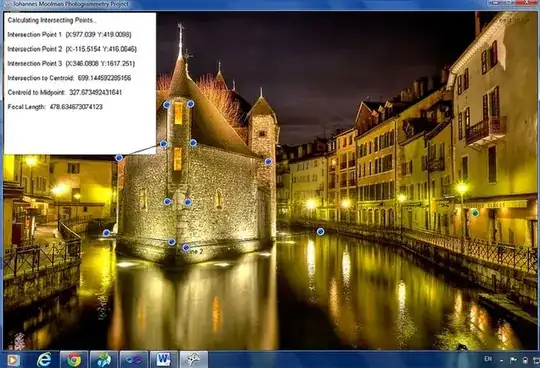The image size is (540, 368).
Task: Click blue marker left of the tower clock
Action: (x=167, y=201)
